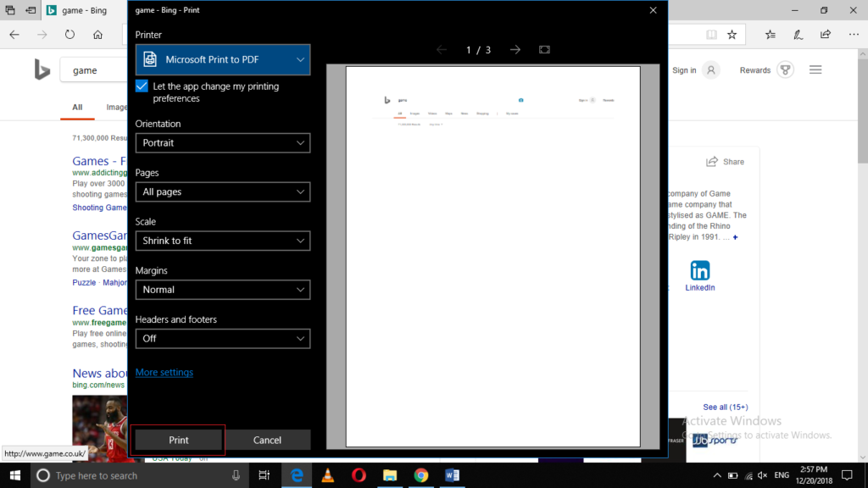Expand the Scale dropdown Shrink to fit
This screenshot has height=488, width=868.
pyautogui.click(x=223, y=241)
